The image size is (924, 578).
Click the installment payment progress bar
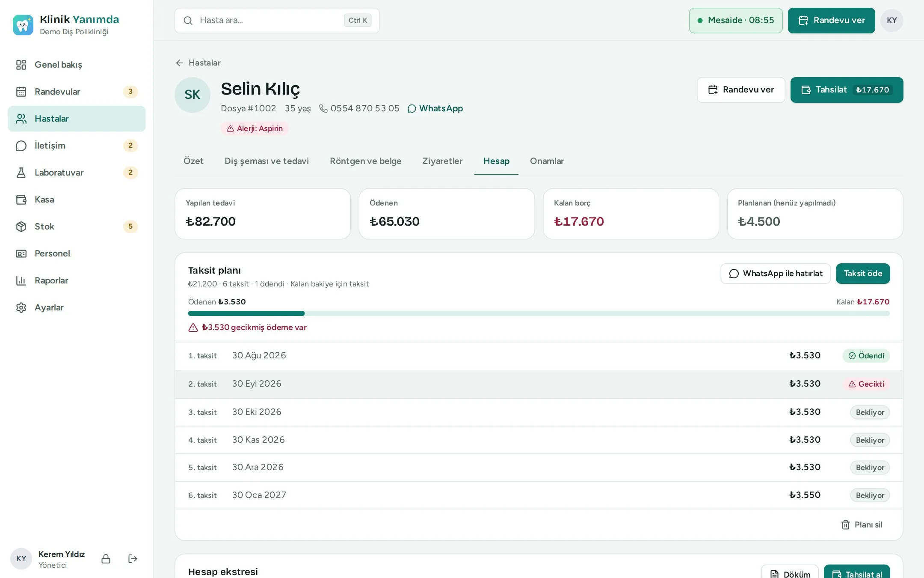point(539,313)
